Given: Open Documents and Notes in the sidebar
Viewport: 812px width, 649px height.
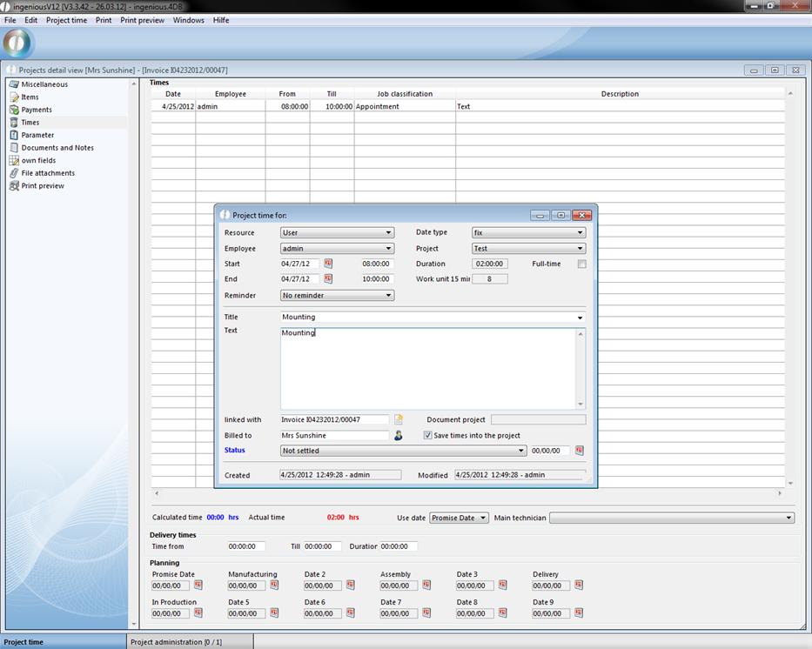Looking at the screenshot, I should point(57,148).
